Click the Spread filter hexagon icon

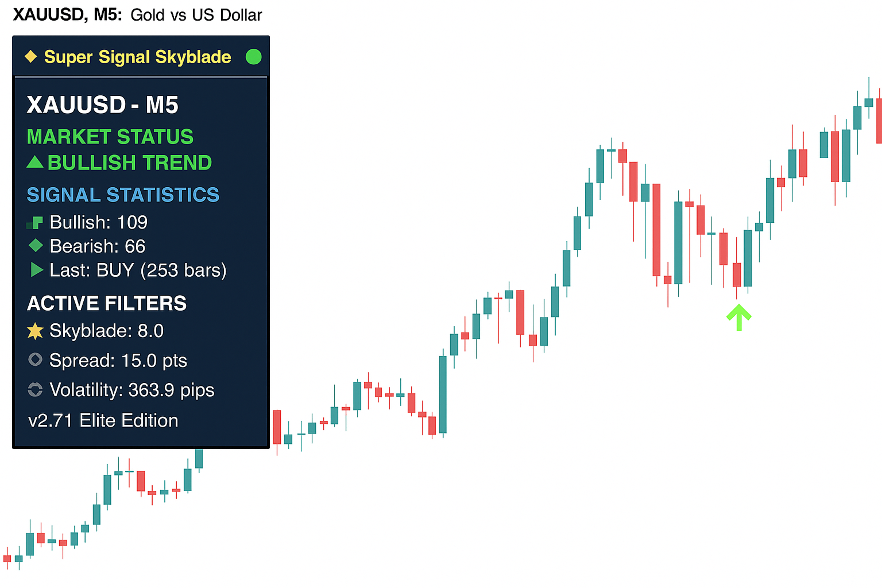35,360
